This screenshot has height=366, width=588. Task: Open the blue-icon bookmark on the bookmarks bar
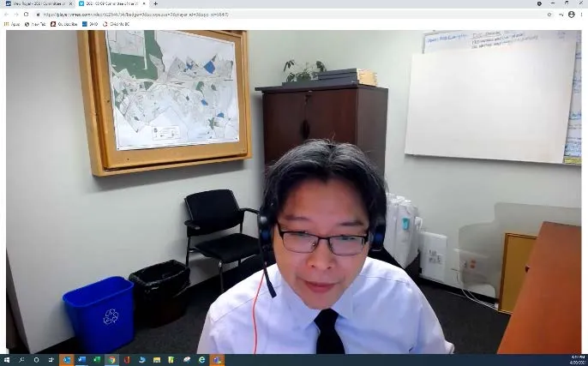point(90,24)
